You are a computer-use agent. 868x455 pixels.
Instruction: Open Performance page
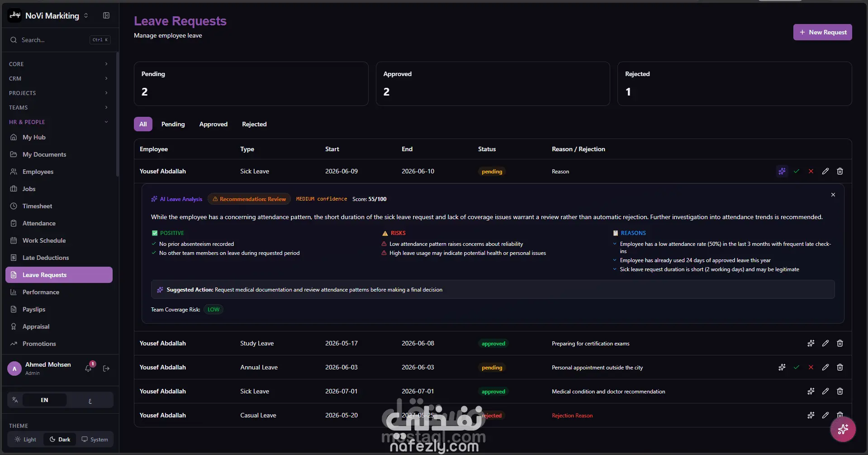[59, 292]
